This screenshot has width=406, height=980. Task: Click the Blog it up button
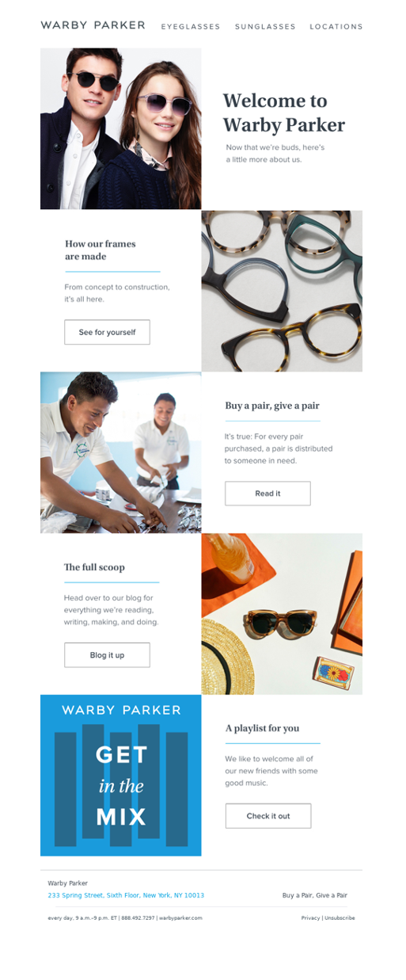coord(107,655)
